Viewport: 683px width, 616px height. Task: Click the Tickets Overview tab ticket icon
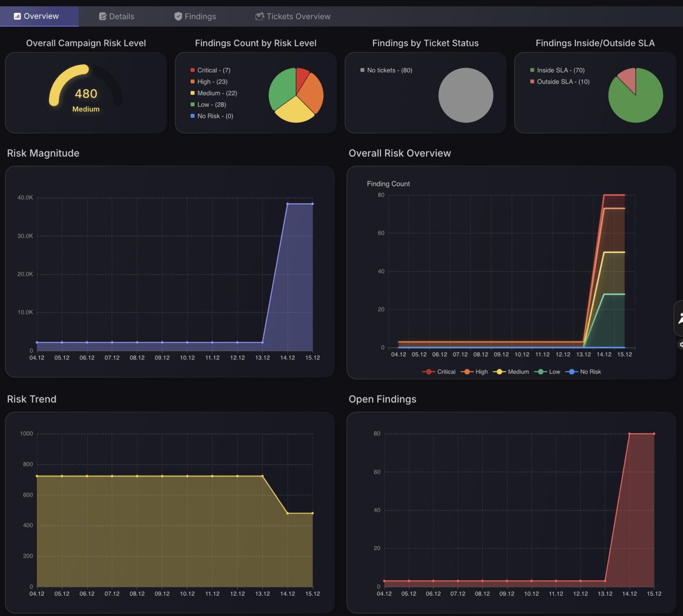point(260,16)
